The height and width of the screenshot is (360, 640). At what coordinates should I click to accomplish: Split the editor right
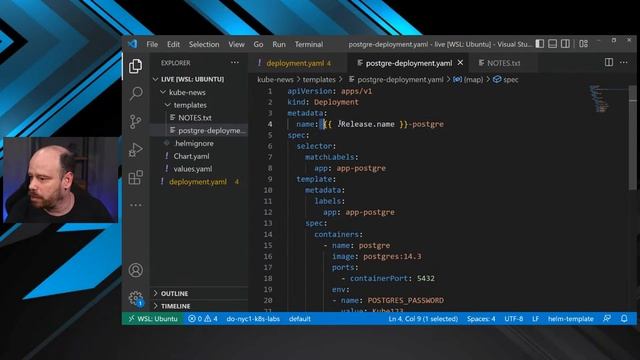point(609,62)
